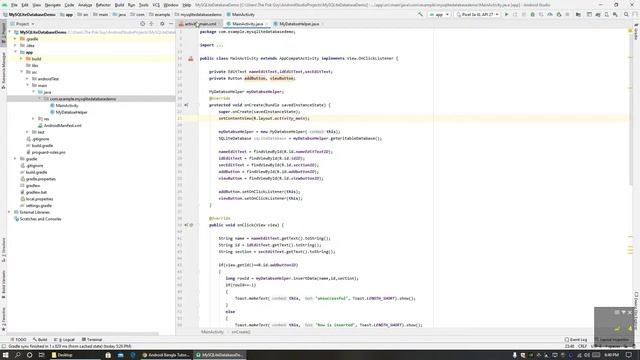Click the locate/scroll from source target icon
The height and width of the screenshot is (360, 640).
click(142, 24)
